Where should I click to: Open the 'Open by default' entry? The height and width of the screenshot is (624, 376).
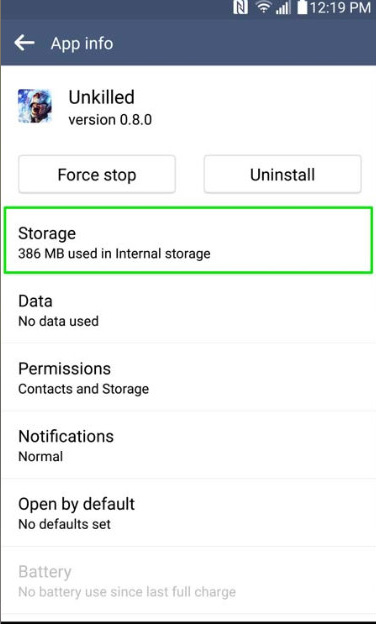pyautogui.click(x=188, y=513)
